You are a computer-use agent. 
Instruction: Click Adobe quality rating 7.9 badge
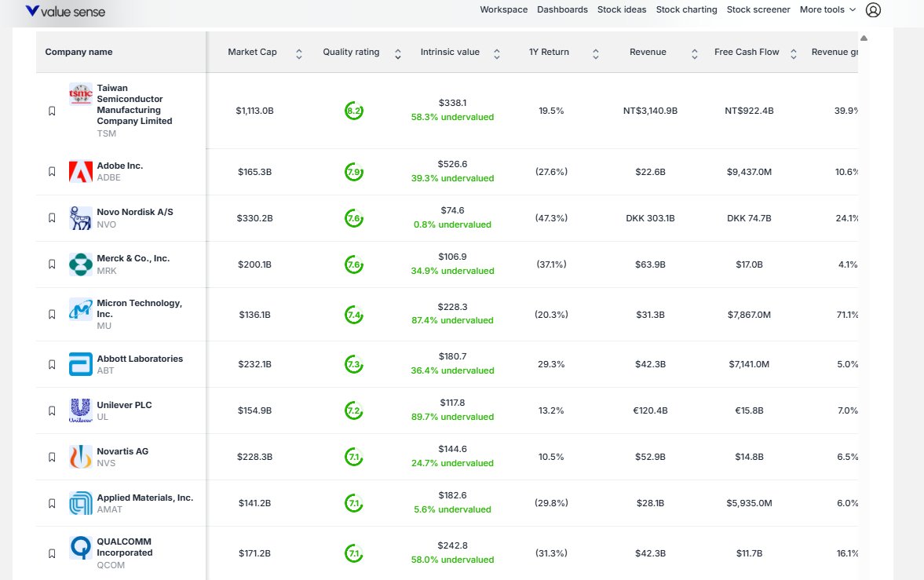coord(353,172)
